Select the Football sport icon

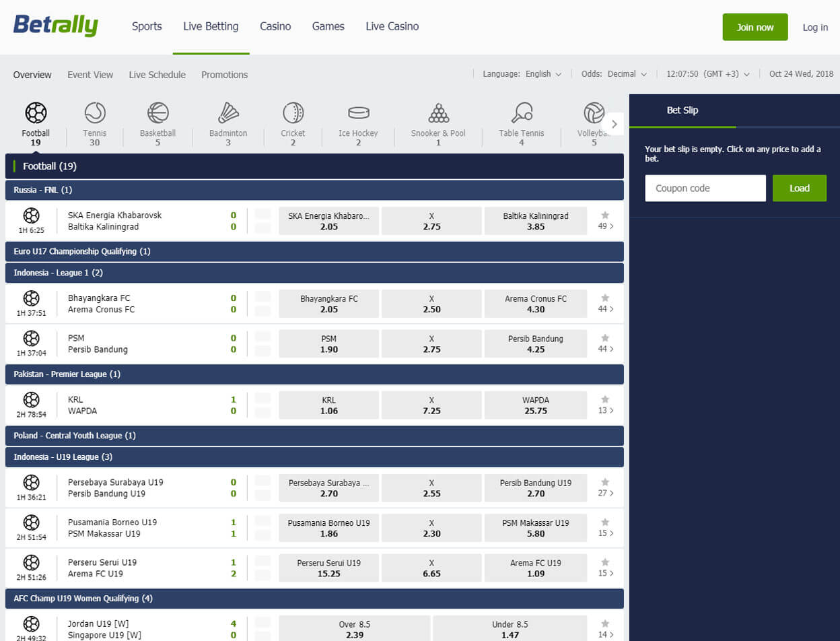click(x=36, y=112)
